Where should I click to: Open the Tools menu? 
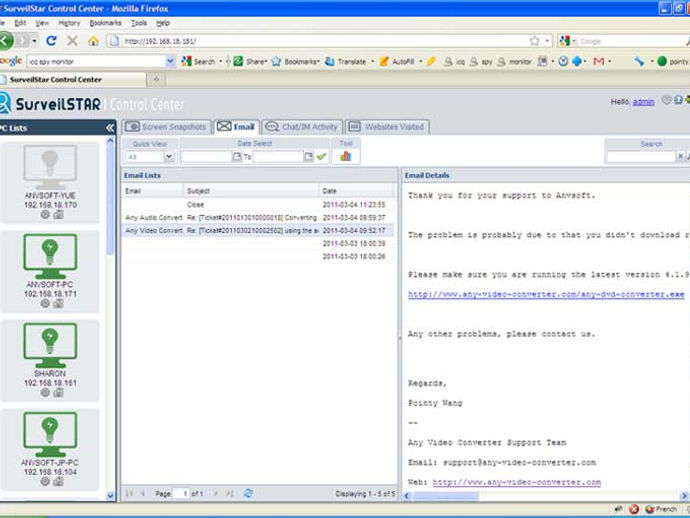pos(139,23)
